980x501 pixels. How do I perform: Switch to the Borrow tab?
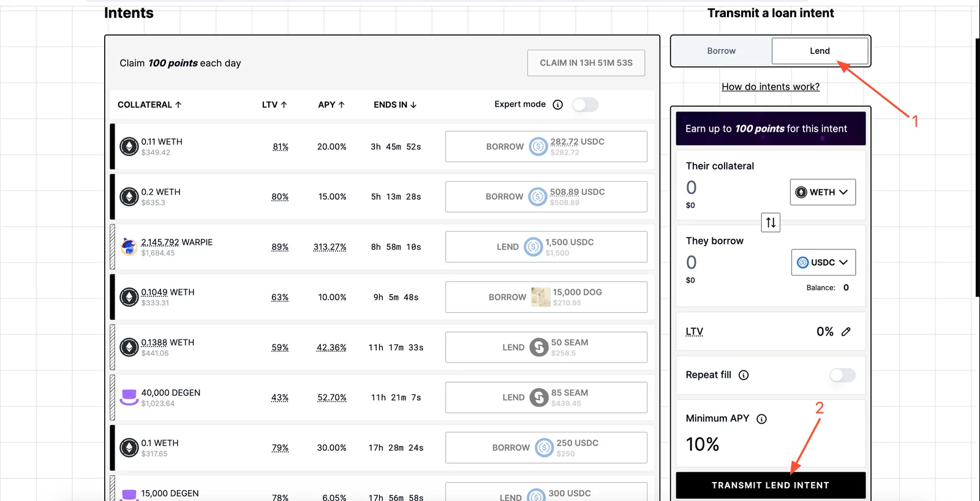(722, 51)
